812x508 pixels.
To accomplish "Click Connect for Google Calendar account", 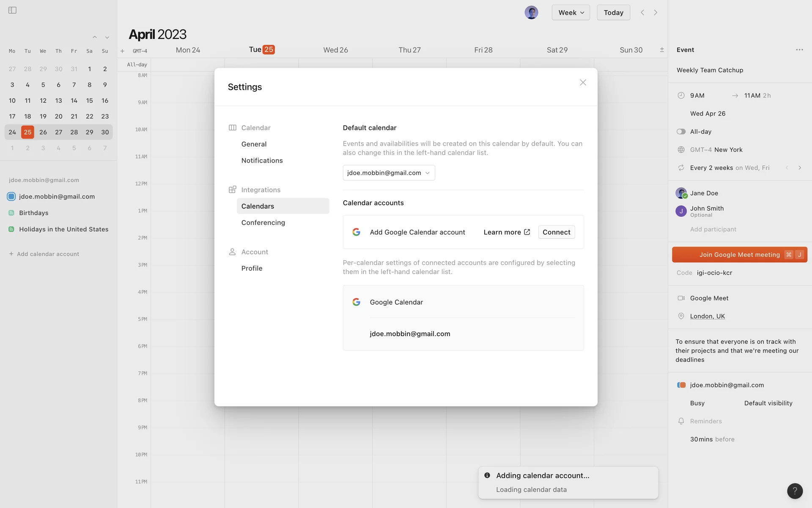I will (x=556, y=232).
